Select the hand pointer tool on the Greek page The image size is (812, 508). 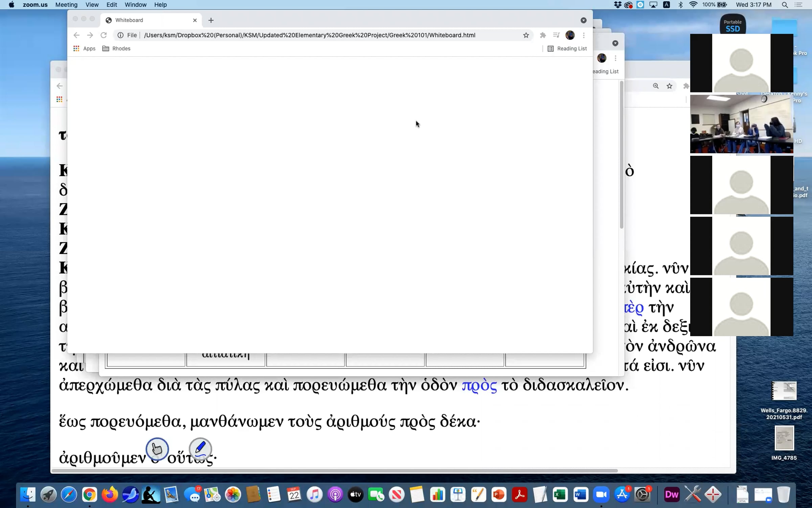pos(157,449)
